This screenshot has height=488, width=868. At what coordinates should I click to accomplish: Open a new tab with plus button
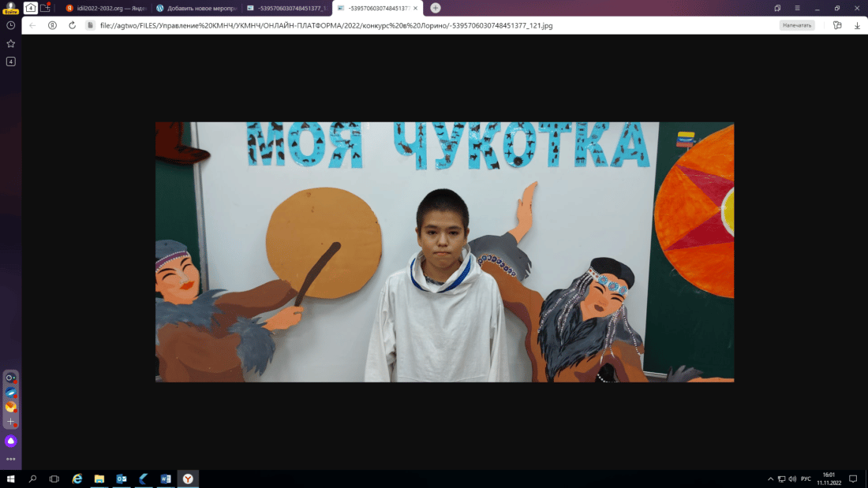436,8
